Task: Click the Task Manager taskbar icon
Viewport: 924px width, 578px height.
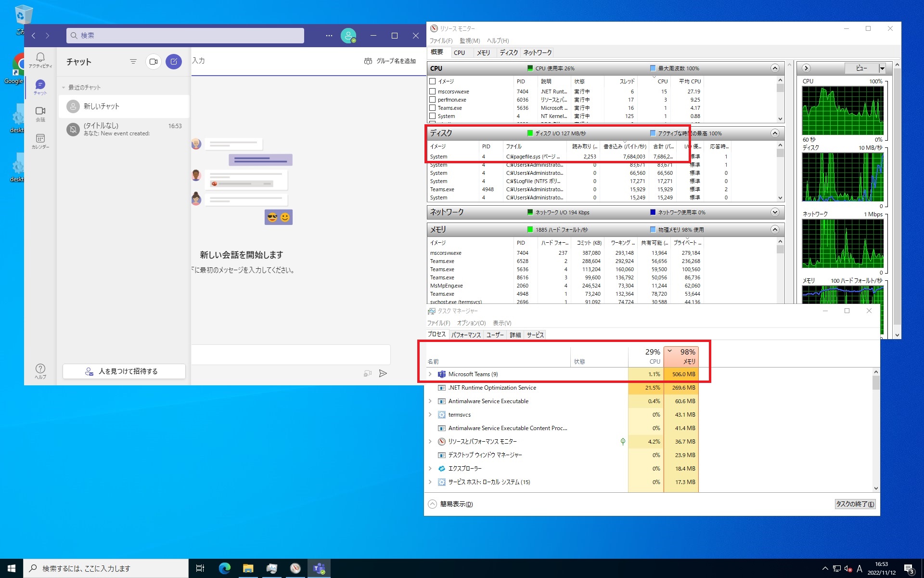Action: tap(271, 568)
